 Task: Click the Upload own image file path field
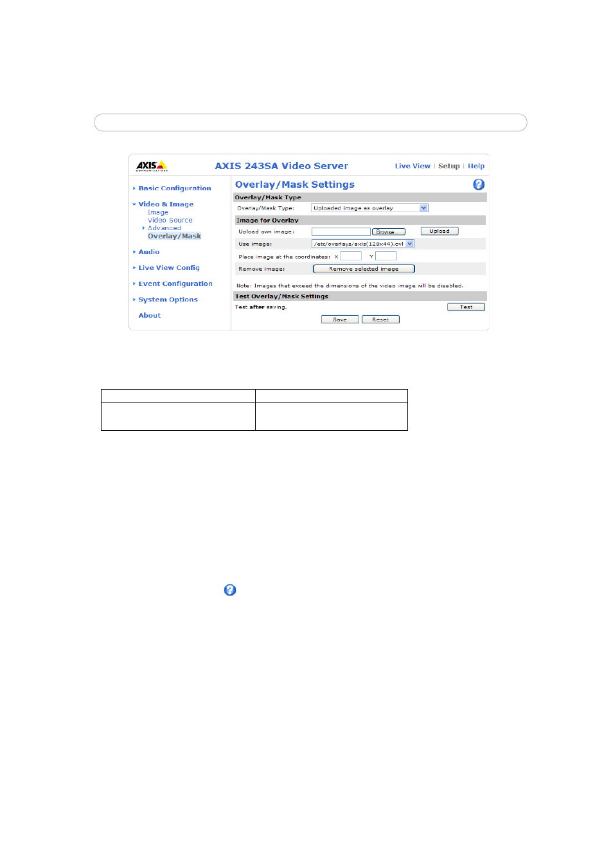click(x=341, y=231)
